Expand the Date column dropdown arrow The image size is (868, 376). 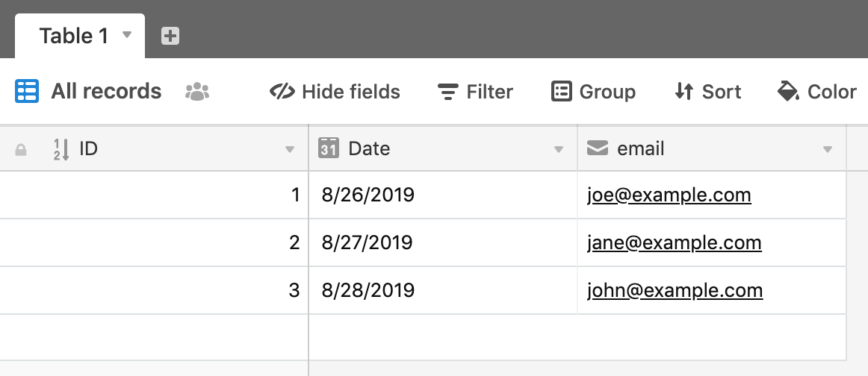coord(559,149)
